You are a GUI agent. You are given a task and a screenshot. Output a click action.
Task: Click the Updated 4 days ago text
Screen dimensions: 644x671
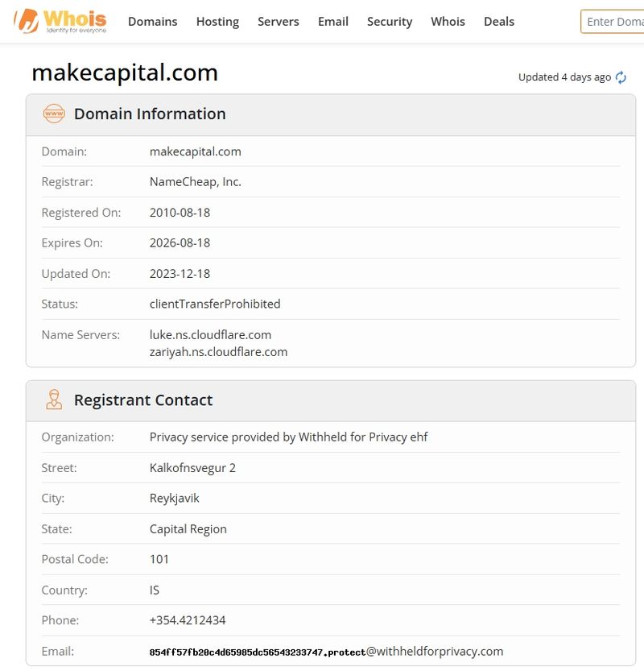[x=564, y=77]
